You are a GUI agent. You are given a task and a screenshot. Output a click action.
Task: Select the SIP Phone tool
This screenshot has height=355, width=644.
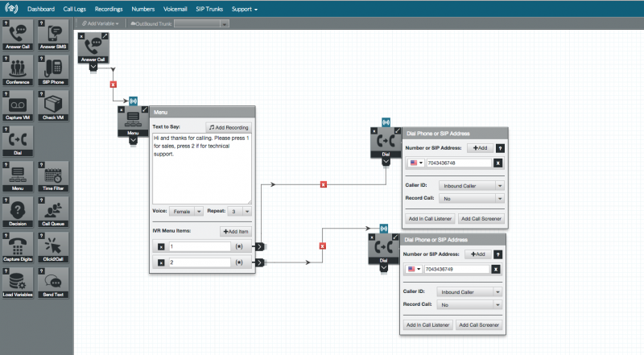tap(53, 71)
